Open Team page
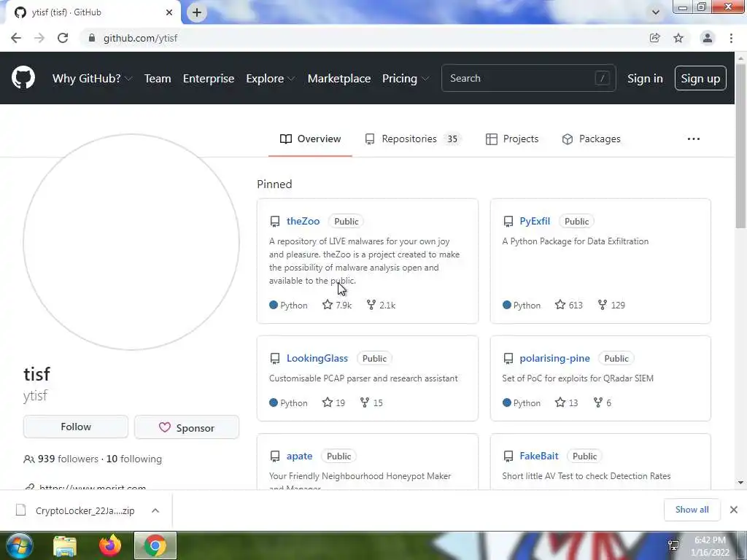 158,79
